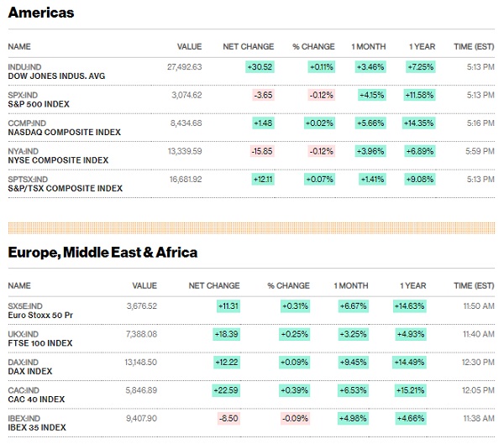
Task: Click Europe table 1 YEAR header
Action: [x=413, y=285]
